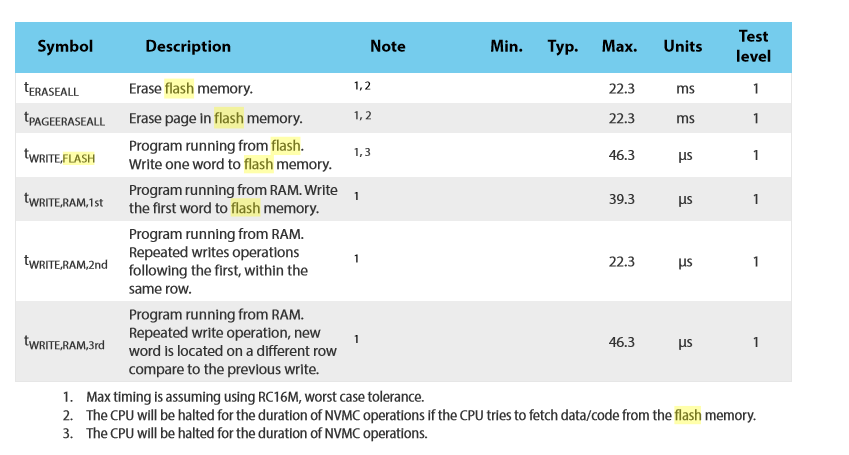Viewport: 849px width, 455px height.
Task: Click highlighted 'flash' in footnote 2
Action: pos(688,415)
